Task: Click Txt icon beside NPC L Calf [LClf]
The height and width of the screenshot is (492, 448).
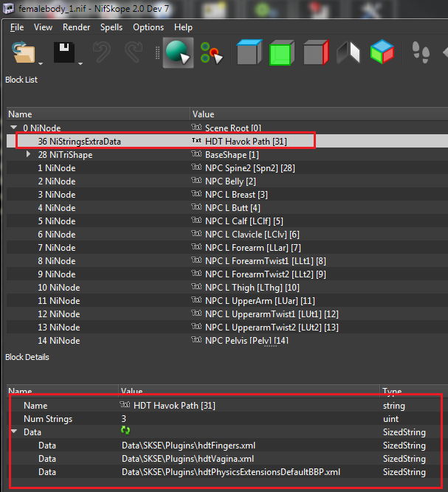Action: 196,220
